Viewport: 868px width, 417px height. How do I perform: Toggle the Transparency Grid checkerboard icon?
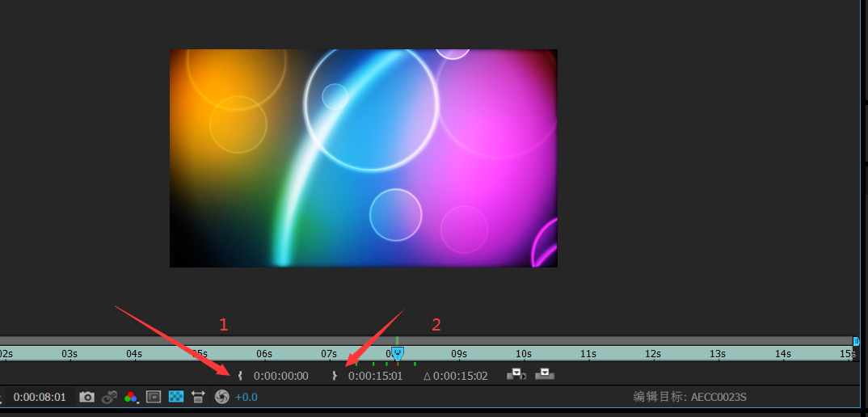point(176,397)
